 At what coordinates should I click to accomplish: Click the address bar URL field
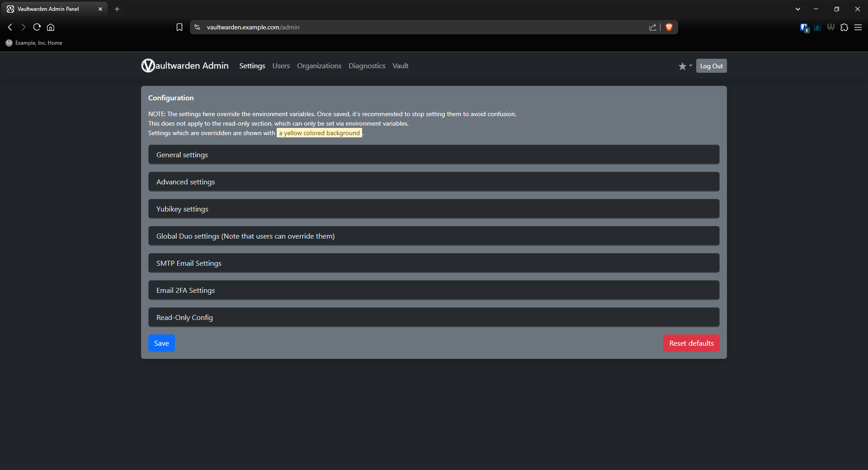(407, 27)
